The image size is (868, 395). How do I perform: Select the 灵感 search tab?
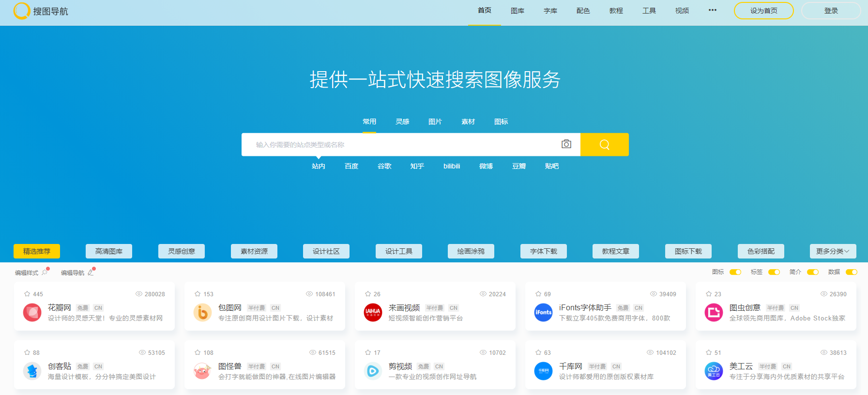(402, 122)
